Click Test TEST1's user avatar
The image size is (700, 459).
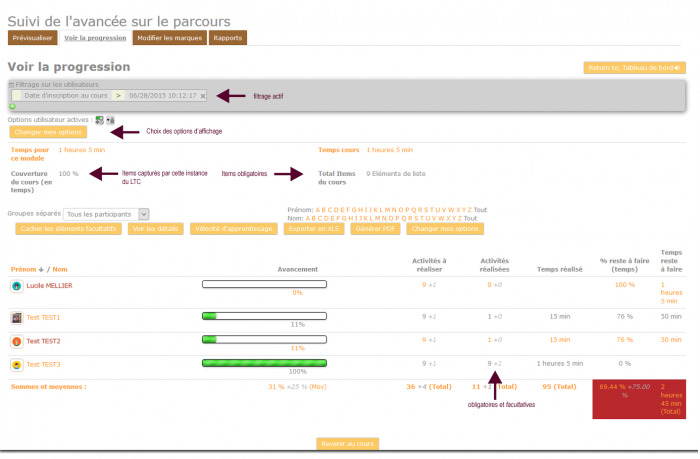(x=16, y=317)
